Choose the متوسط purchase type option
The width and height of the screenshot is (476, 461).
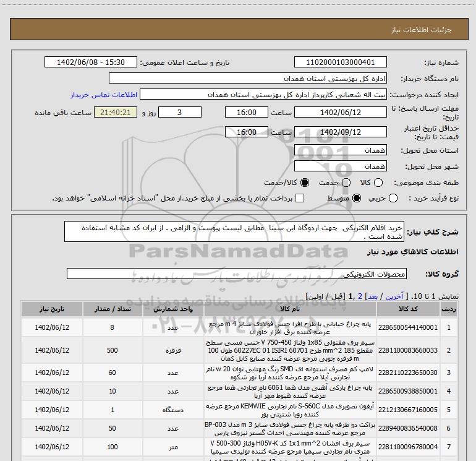click(357, 198)
